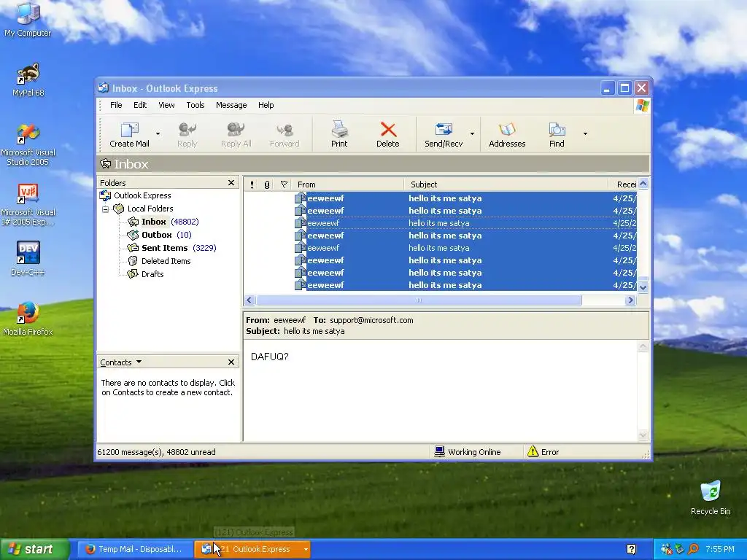
Task: Switch to Temp Mail Firefox taskbar button
Action: coord(135,549)
